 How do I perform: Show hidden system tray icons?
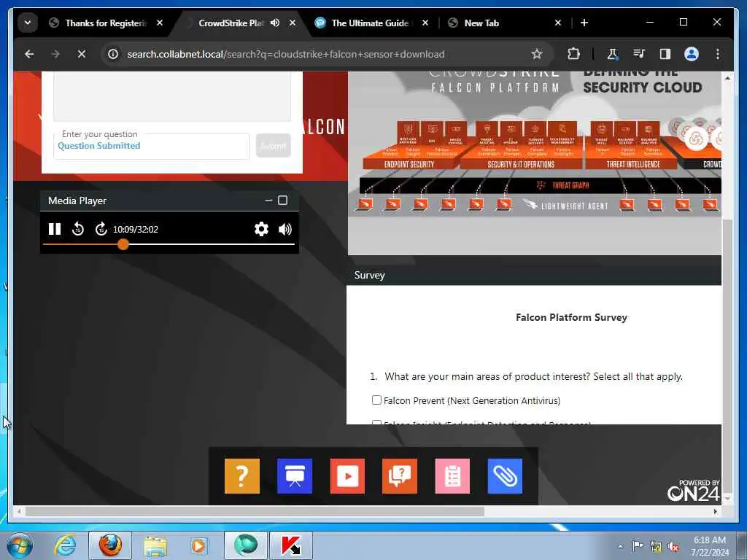pyautogui.click(x=620, y=547)
